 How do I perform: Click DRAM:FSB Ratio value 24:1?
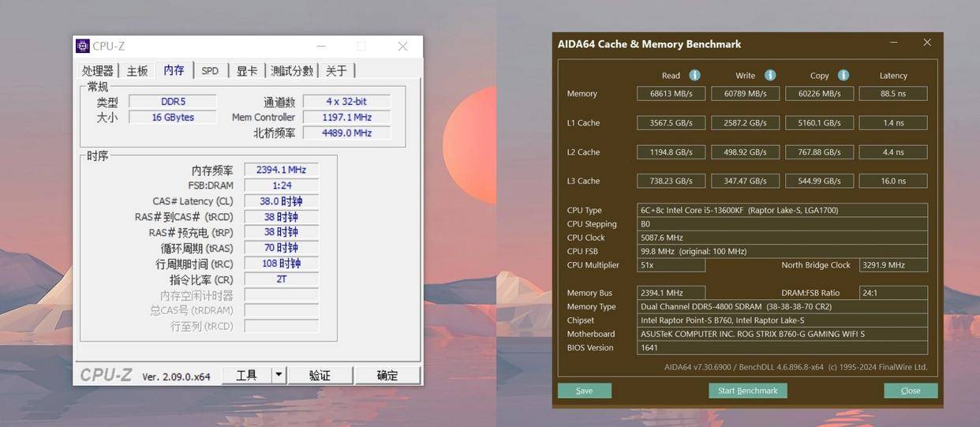point(893,293)
